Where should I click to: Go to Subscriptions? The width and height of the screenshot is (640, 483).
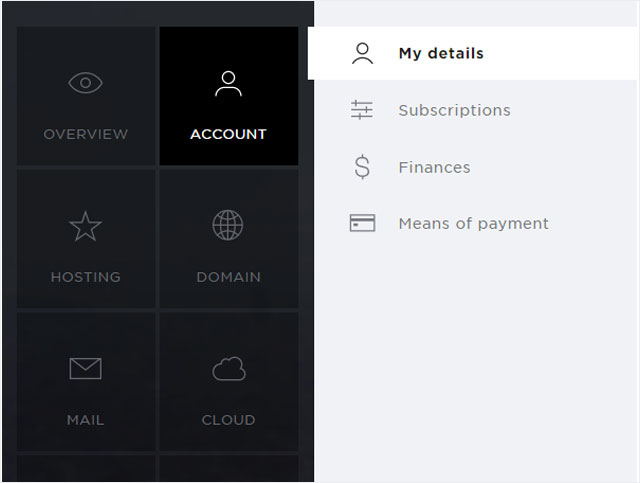tap(455, 110)
